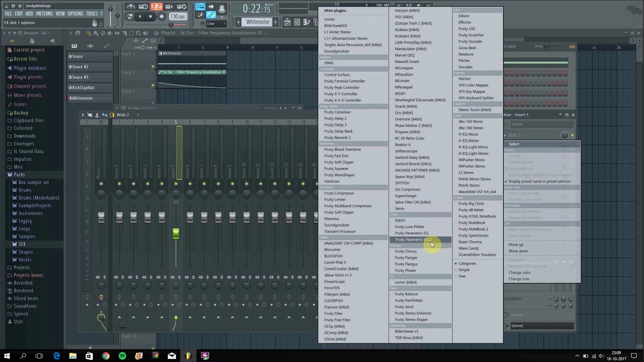Open the Edge browser from taskbar
Screen dimensions: 644x362
click(56, 356)
